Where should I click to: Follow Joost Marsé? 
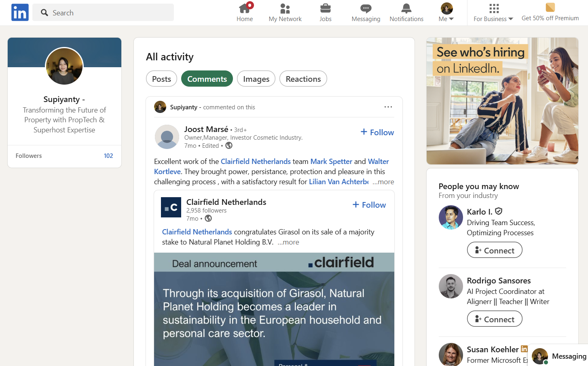click(x=377, y=132)
